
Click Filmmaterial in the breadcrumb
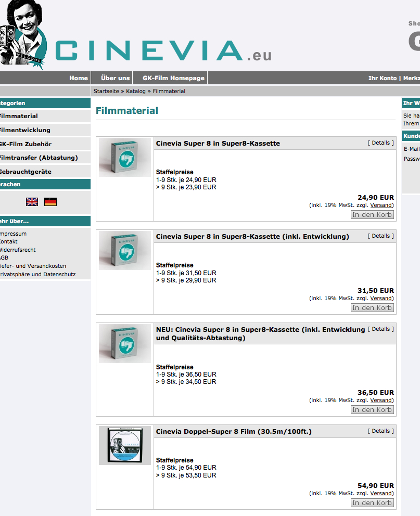point(169,91)
